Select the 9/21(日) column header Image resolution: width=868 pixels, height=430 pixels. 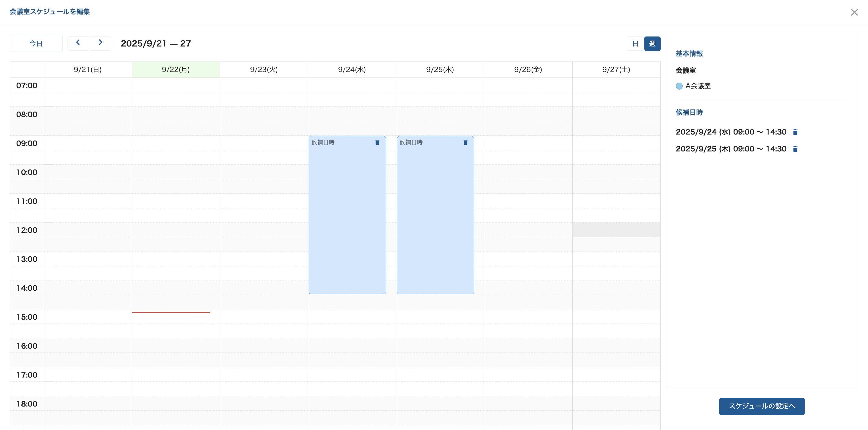pos(88,69)
